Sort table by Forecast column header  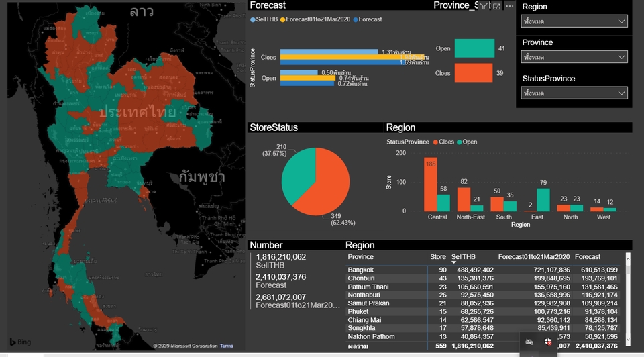tap(588, 257)
